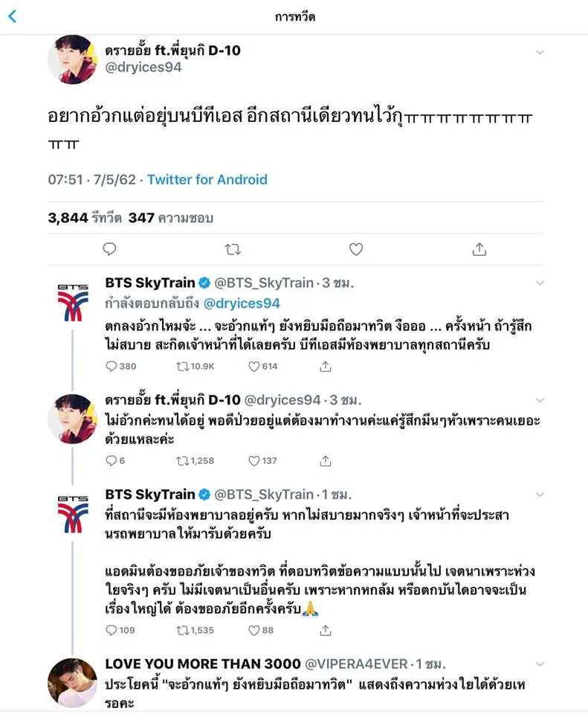Like the main tweet with heart icon

coord(356,249)
